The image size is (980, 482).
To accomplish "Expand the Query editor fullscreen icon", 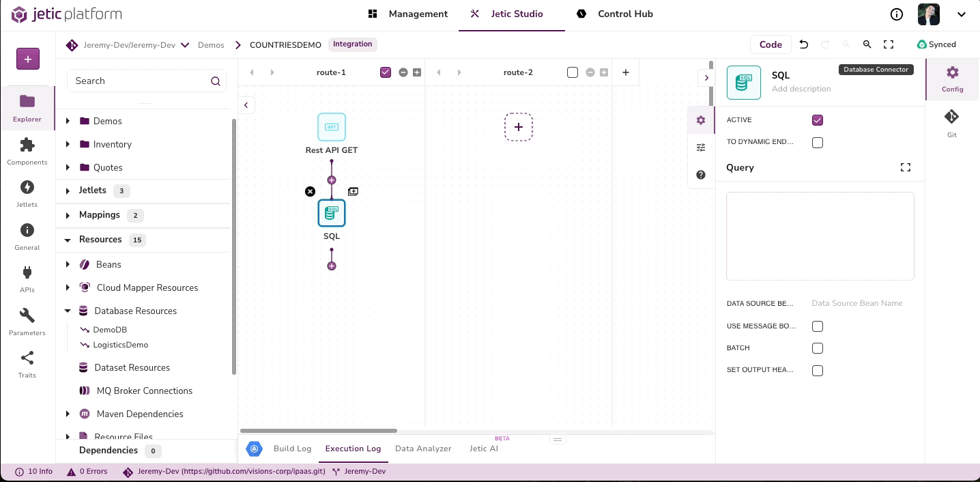I will pos(906,167).
